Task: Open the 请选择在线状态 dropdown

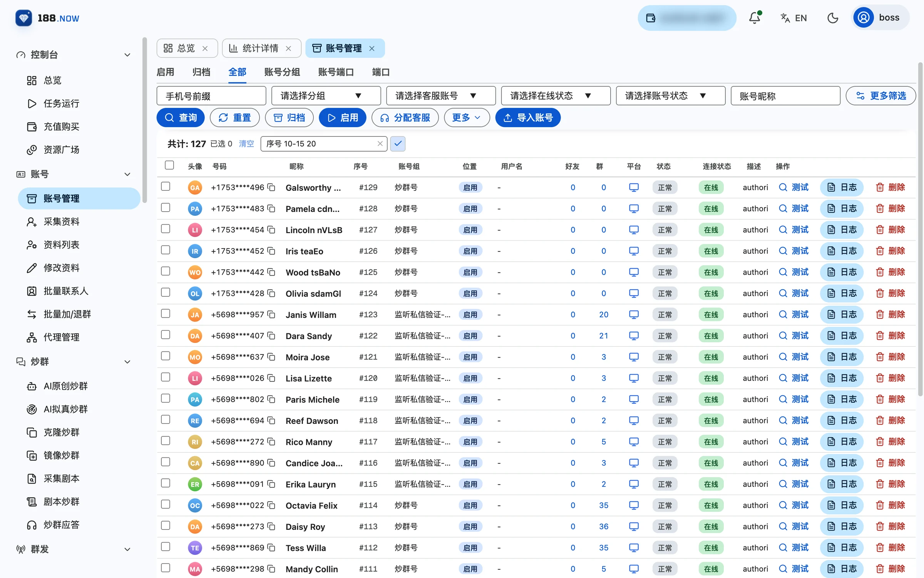Action: [x=556, y=96]
